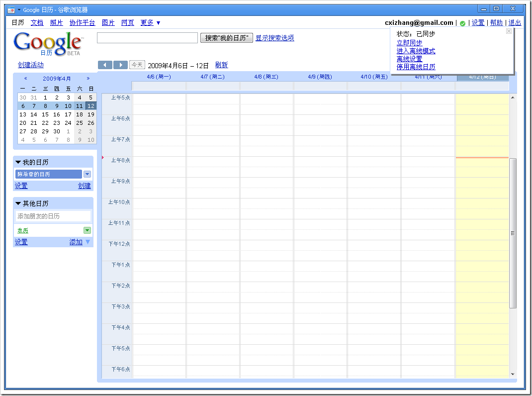This screenshot has height=396, width=532.
Task: Go to next week with right arrow
Action: point(120,65)
